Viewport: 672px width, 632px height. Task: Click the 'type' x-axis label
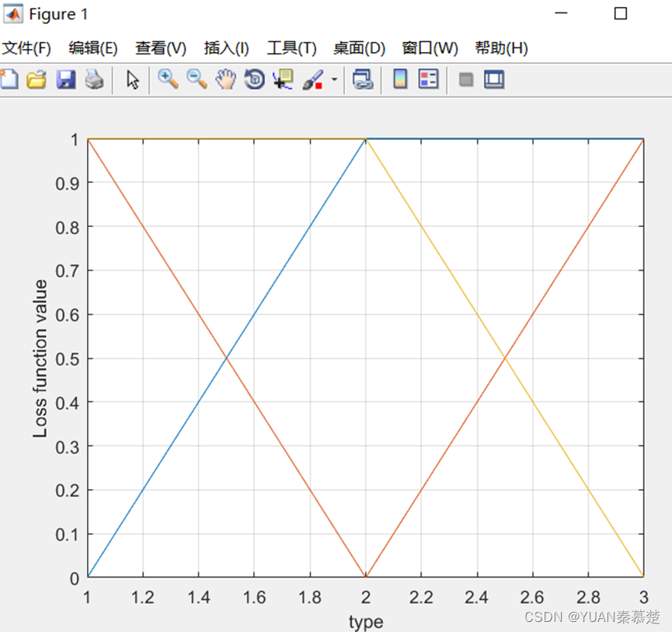pos(366,622)
